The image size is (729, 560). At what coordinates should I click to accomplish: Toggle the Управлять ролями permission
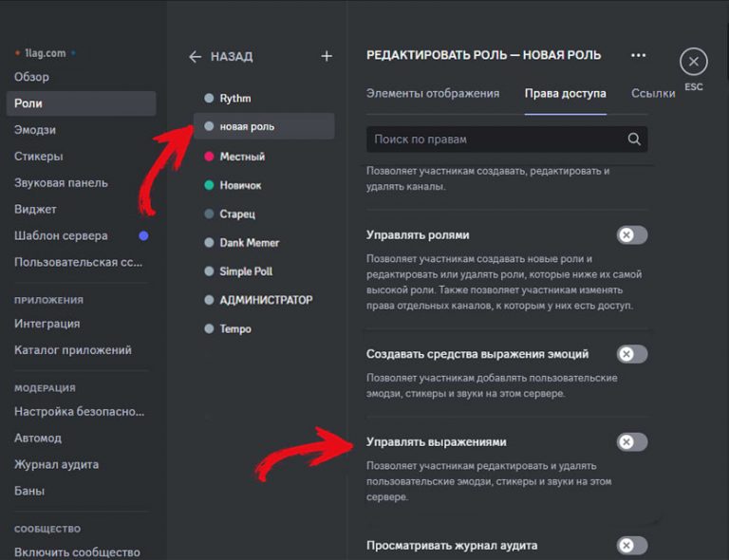tap(631, 234)
